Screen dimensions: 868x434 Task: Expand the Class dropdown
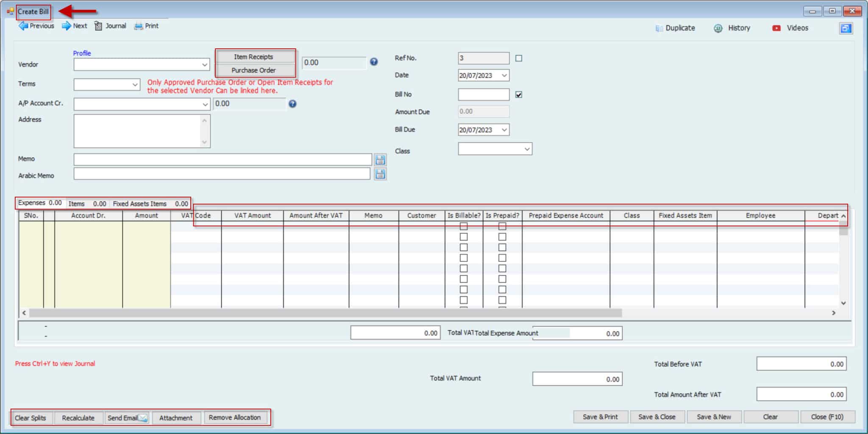click(527, 149)
